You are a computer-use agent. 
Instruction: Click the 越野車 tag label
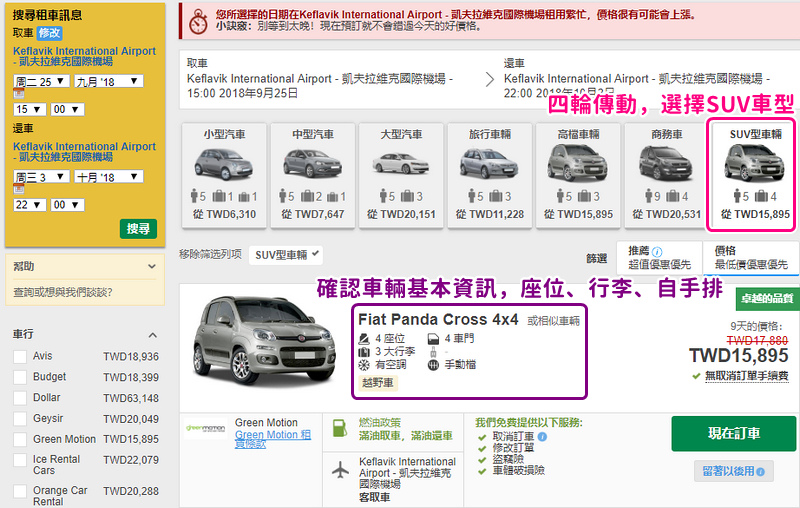[x=378, y=383]
